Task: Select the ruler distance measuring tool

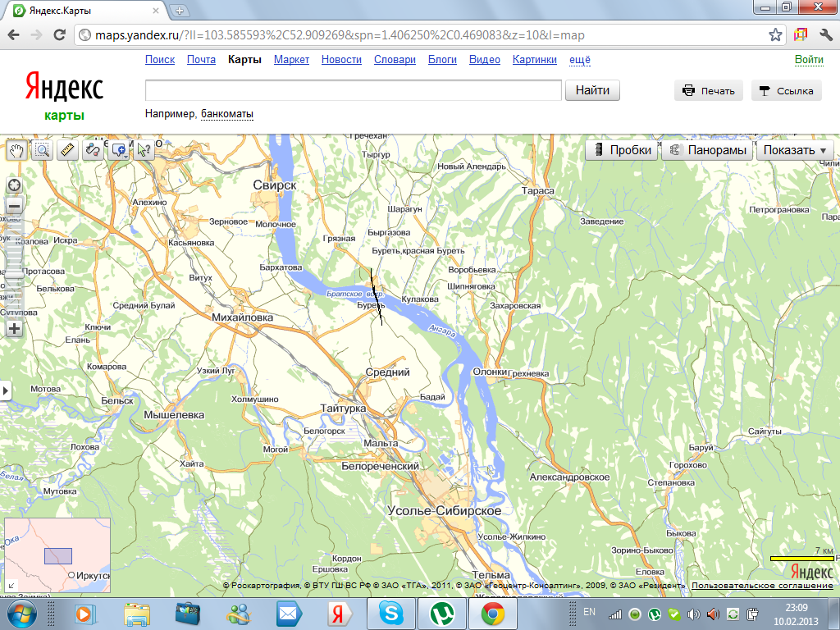Action: pyautogui.click(x=67, y=150)
